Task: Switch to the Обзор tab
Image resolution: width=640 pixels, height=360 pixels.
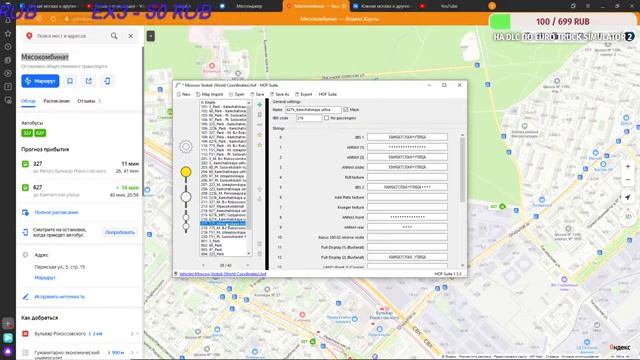Action: pyautogui.click(x=28, y=101)
